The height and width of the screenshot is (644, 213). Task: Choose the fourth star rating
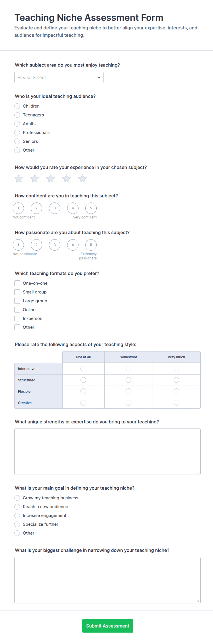tap(66, 179)
